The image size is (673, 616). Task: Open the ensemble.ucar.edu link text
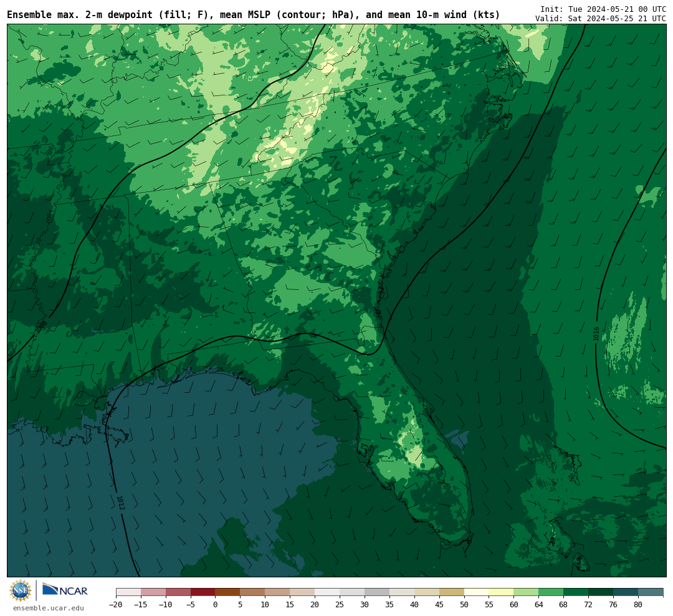click(49, 608)
